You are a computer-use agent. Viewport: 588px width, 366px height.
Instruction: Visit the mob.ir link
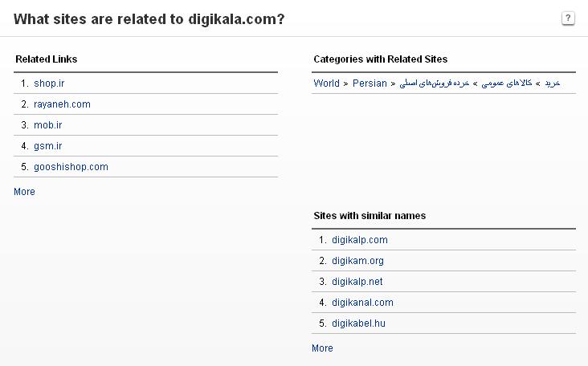[47, 125]
